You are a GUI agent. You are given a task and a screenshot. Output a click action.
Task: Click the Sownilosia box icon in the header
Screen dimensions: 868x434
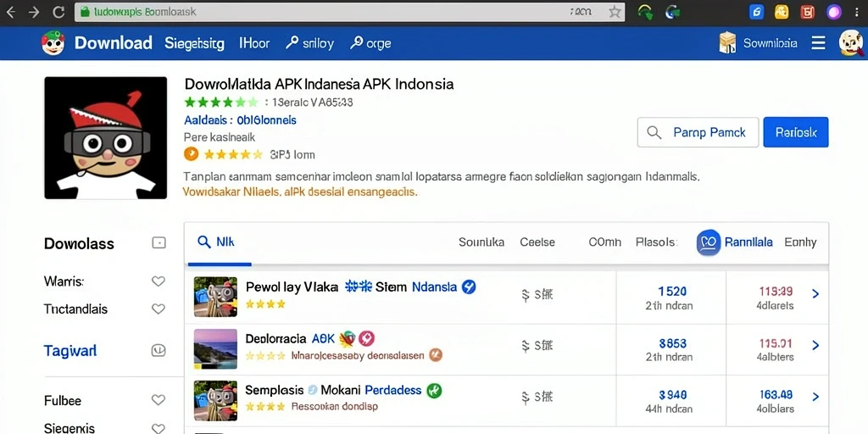click(727, 43)
